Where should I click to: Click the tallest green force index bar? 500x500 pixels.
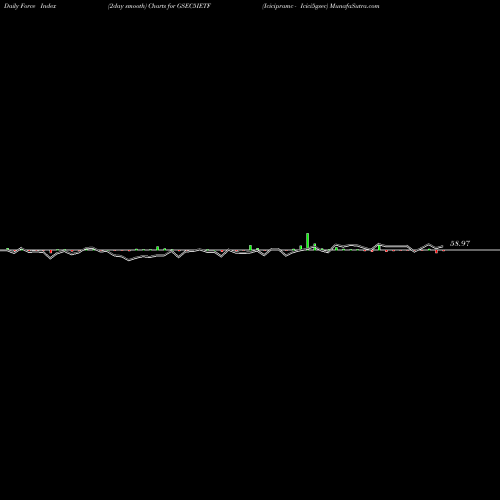pos(307,241)
